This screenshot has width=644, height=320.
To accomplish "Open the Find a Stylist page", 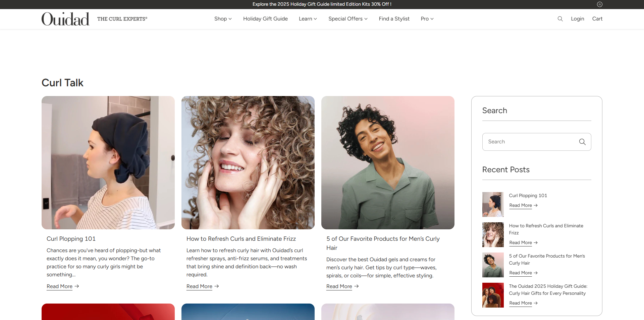I will (394, 19).
